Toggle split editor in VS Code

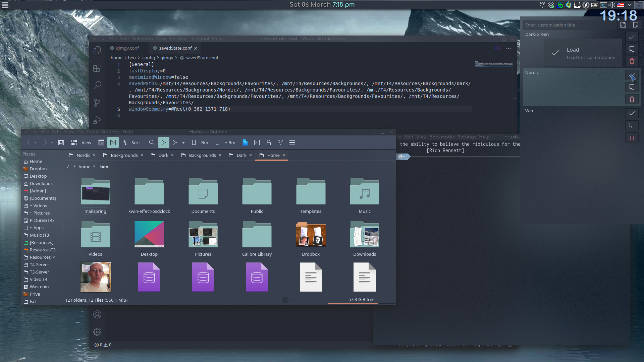(498, 48)
